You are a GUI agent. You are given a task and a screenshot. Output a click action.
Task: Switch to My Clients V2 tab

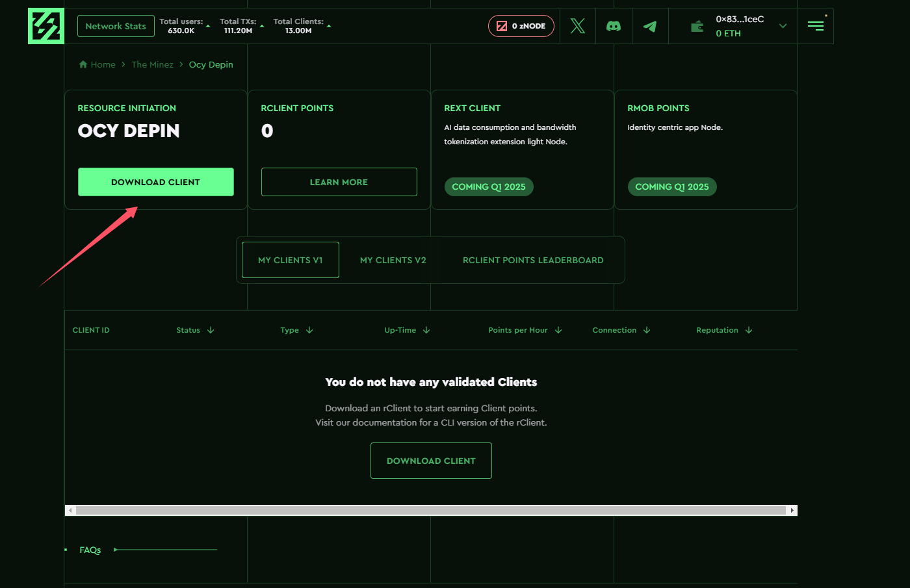[x=393, y=260]
